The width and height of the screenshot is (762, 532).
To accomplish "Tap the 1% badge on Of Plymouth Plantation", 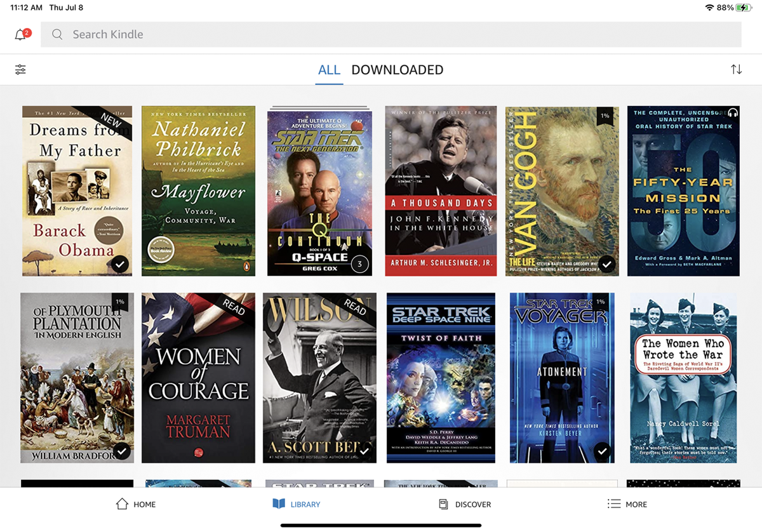I will [x=120, y=302].
